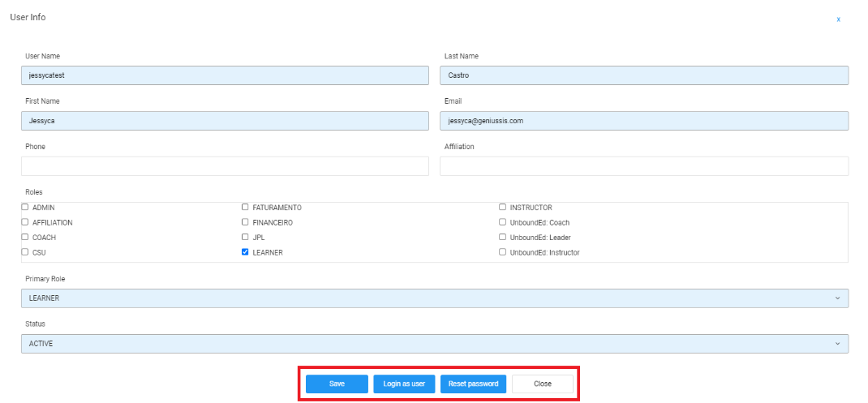This screenshot has height=403, width=868.
Task: Open the Primary Role dropdown
Action: [x=434, y=298]
